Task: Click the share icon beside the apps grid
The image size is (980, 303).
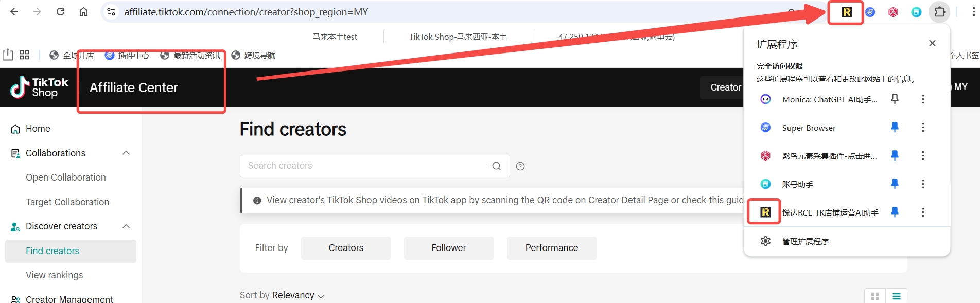Action: [8, 55]
